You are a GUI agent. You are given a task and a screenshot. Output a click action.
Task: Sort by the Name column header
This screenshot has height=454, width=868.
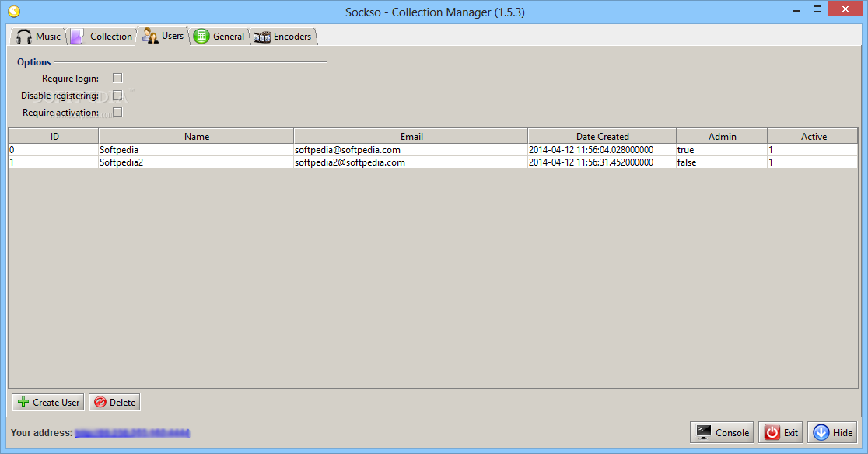pos(197,137)
